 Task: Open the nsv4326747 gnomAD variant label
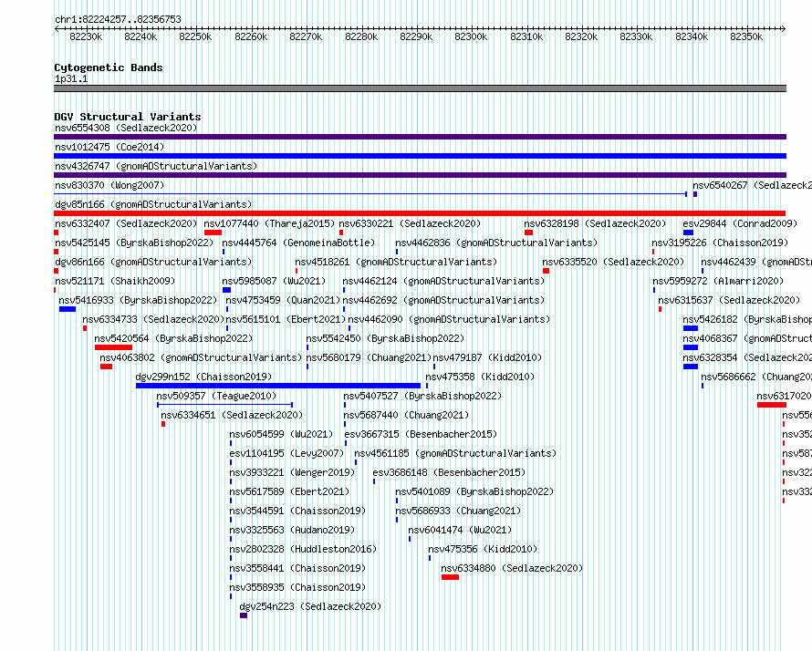click(156, 166)
